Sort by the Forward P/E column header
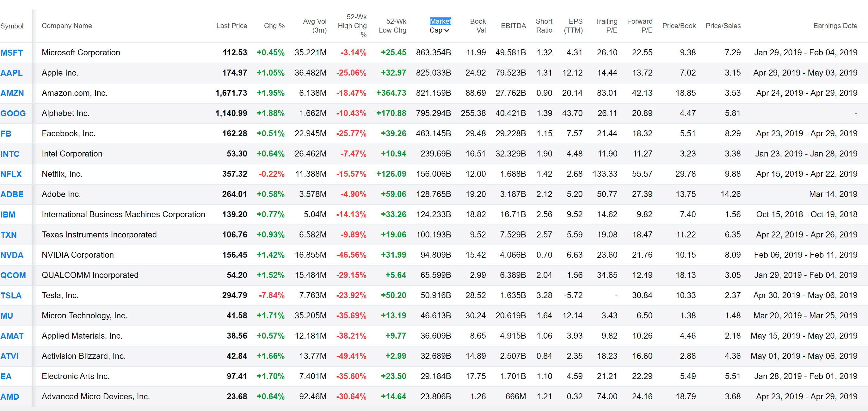 [x=640, y=26]
